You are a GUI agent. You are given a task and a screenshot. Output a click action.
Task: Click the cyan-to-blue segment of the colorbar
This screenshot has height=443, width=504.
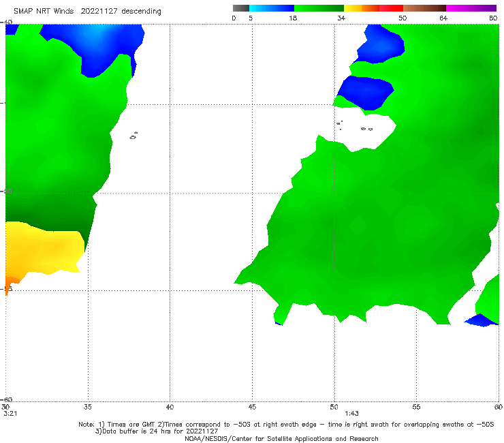click(x=272, y=8)
